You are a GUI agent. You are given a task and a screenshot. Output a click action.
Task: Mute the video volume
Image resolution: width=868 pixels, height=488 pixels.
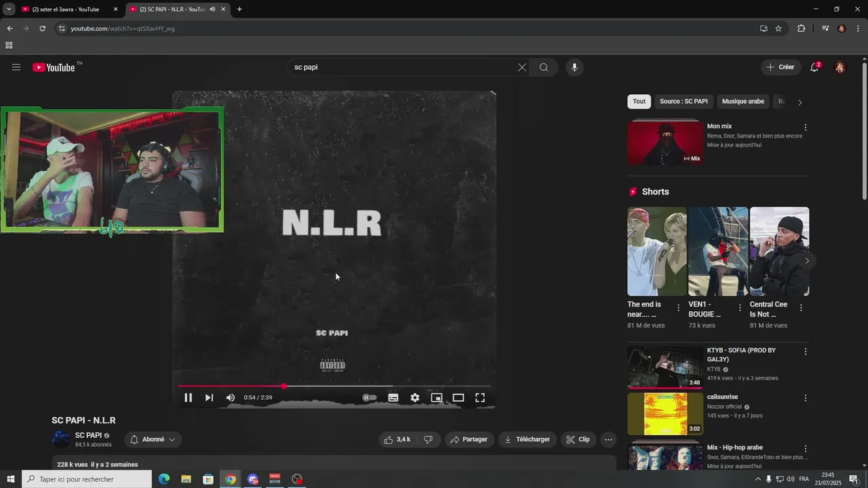231,398
